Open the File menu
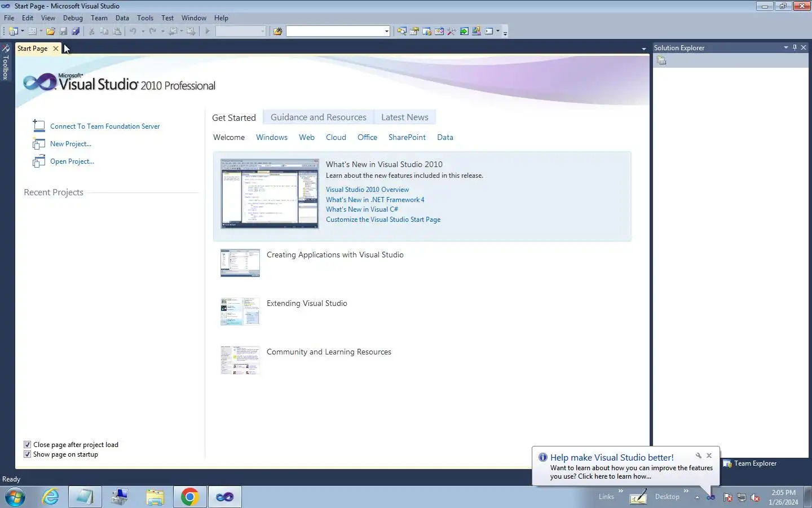 click(9, 17)
